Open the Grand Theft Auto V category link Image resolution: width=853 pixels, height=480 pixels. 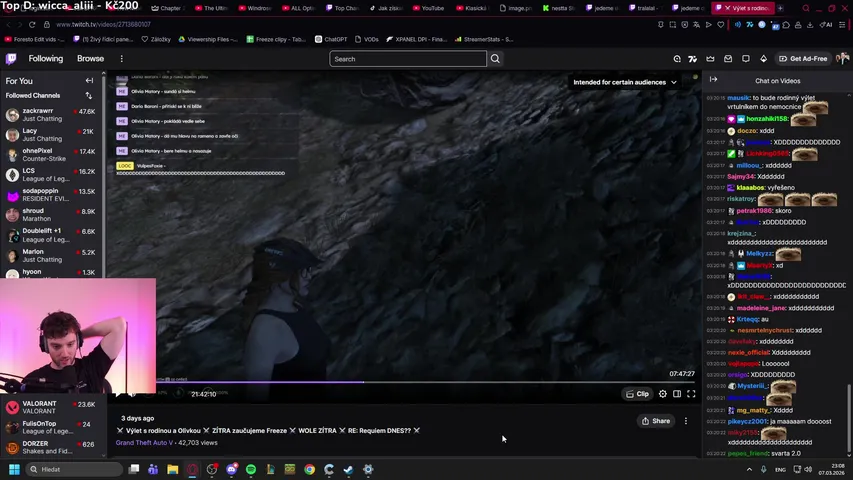[144, 442]
